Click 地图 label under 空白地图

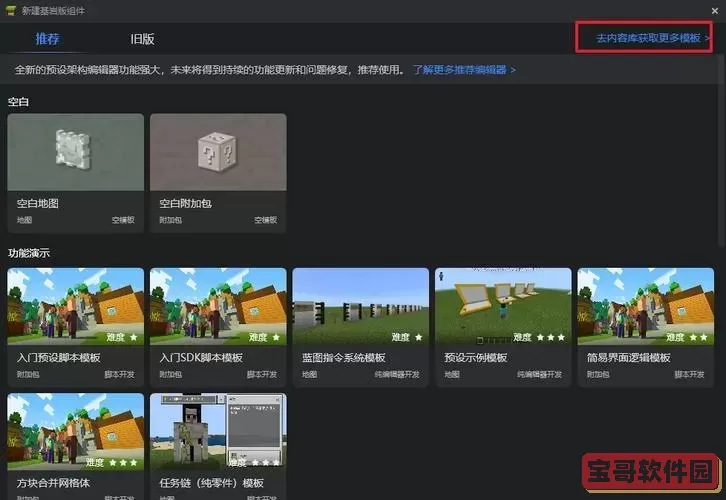25,220
